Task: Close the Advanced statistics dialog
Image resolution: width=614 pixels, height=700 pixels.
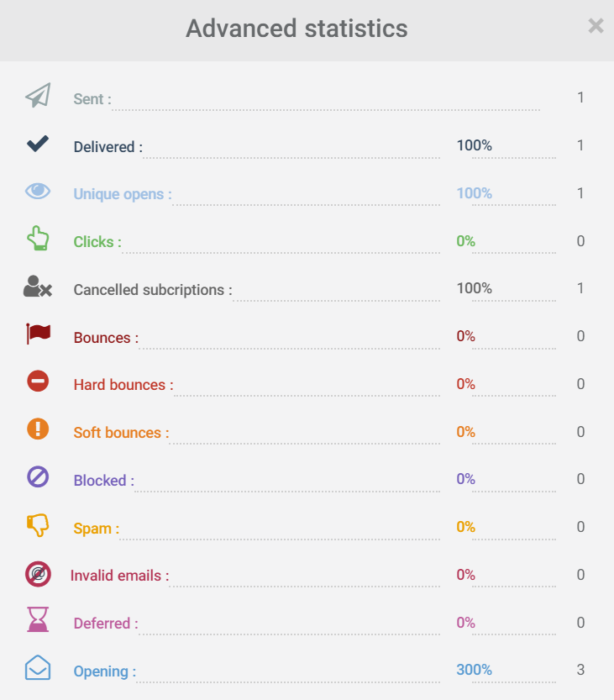Action: pyautogui.click(x=596, y=26)
